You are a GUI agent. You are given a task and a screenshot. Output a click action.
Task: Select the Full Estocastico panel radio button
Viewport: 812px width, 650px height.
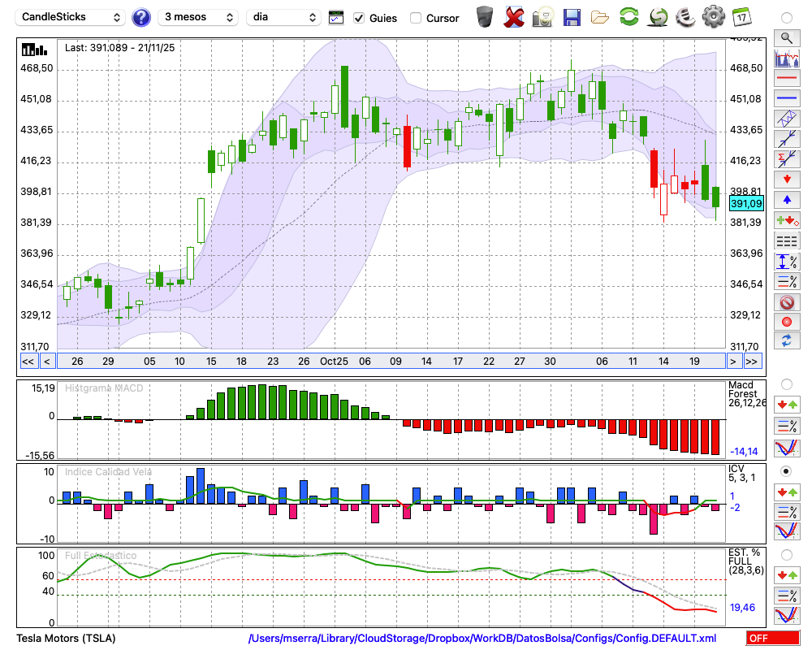pyautogui.click(x=786, y=555)
